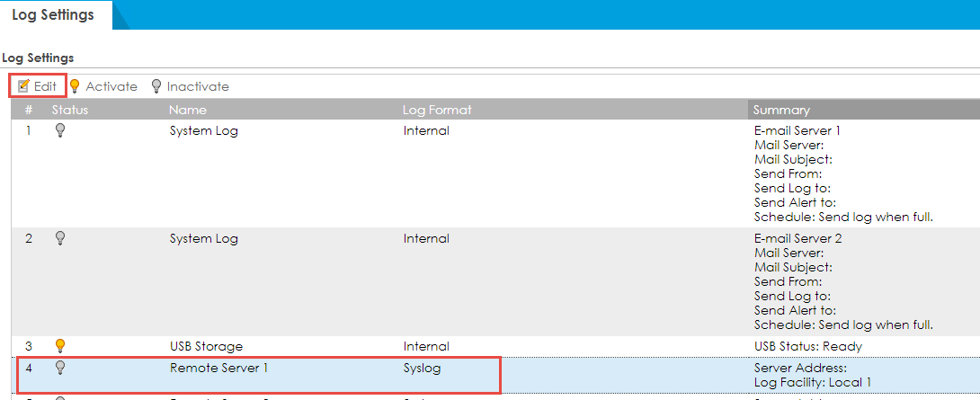This screenshot has height=400, width=980.
Task: Click Schedule text under E-mail Server 2
Action: [843, 324]
